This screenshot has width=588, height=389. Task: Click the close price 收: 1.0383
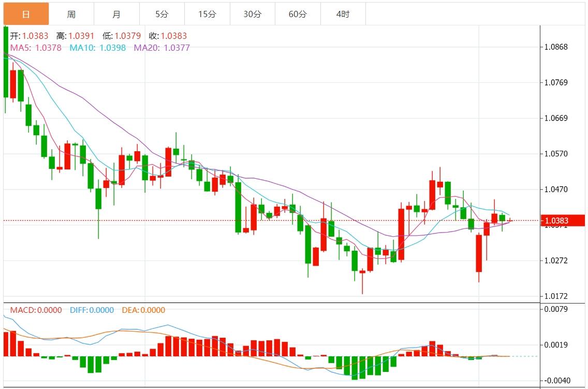point(168,36)
